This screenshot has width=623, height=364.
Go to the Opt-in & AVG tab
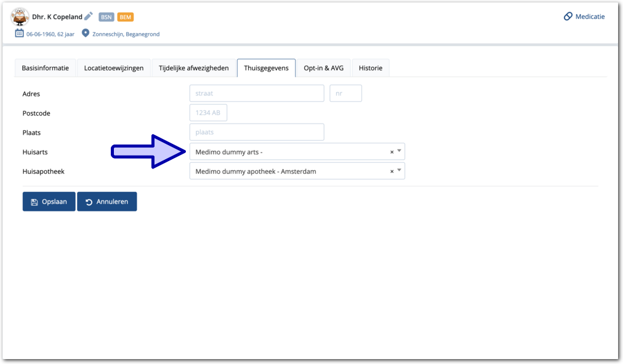pyautogui.click(x=324, y=68)
